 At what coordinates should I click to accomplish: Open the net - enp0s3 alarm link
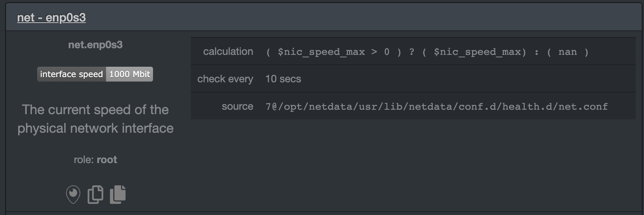pos(51,17)
